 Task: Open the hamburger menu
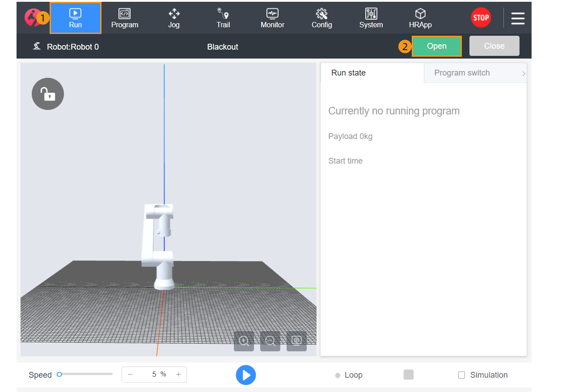(518, 18)
